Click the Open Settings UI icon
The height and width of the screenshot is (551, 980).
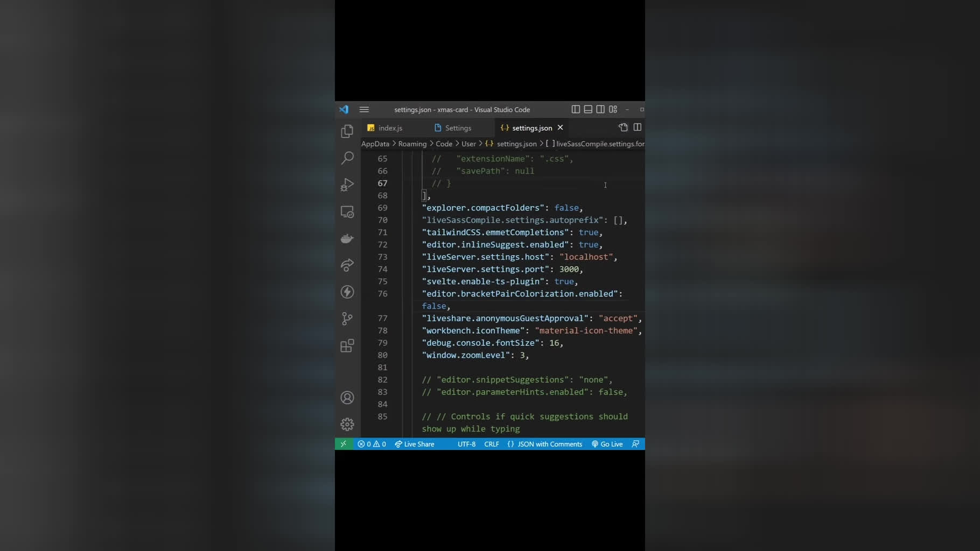point(623,128)
